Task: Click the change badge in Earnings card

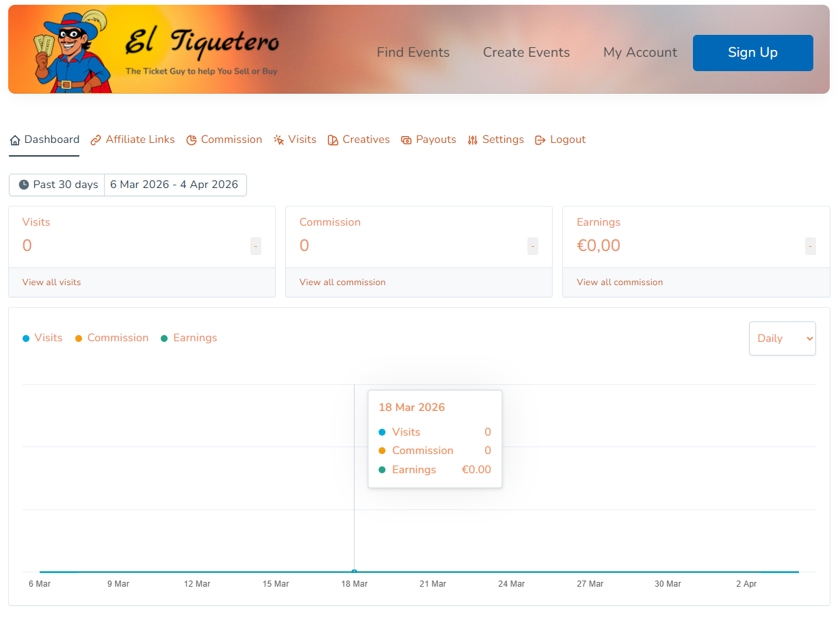Action: 811,246
